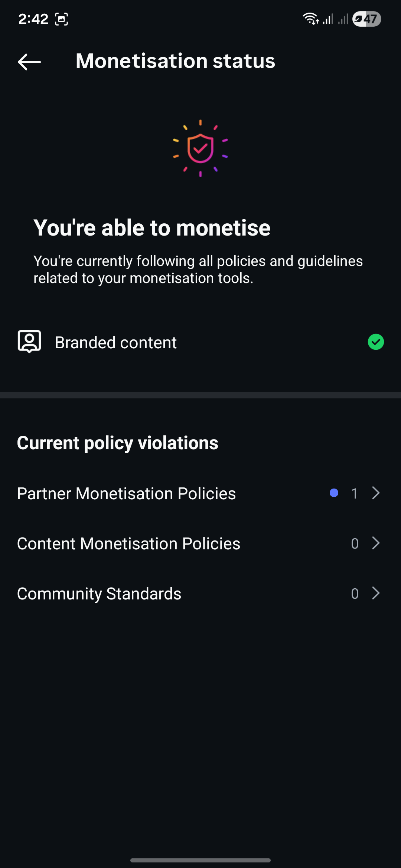Tap the Community Standards violation count 0
Viewport: 401px width, 868px height.
pos(355,594)
